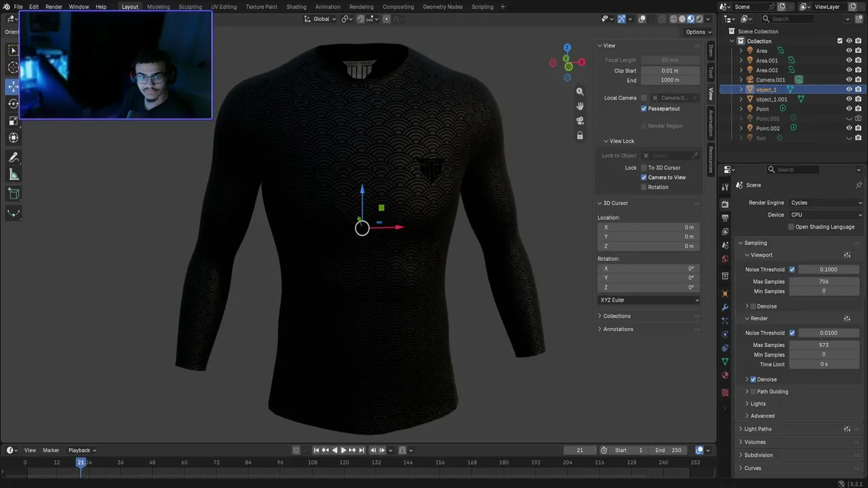Open the XYZ Euler rotation mode dropdown
Image resolution: width=868 pixels, height=488 pixels.
(x=649, y=300)
